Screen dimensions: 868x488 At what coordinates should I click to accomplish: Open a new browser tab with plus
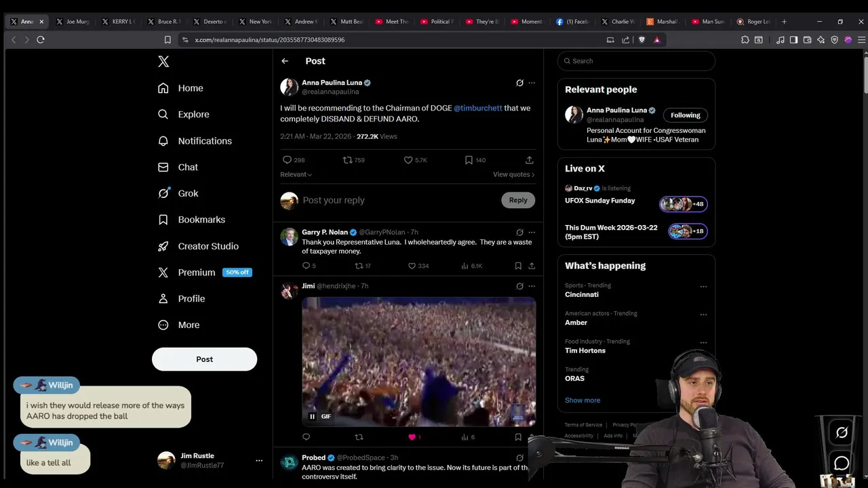(x=784, y=22)
